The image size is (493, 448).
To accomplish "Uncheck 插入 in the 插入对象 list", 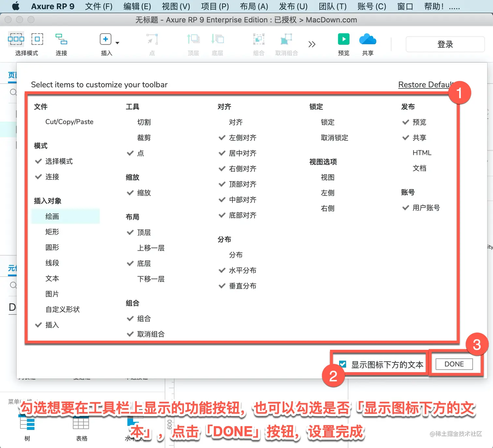I will coord(47,325).
